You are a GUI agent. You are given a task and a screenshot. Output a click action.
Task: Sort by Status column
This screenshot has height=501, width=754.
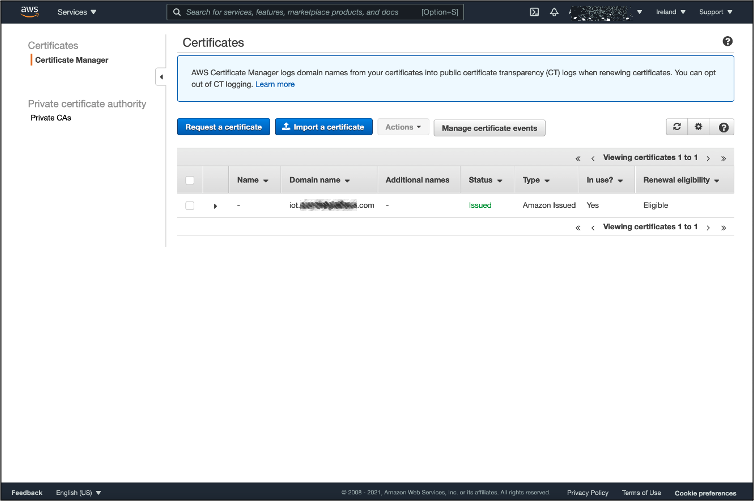tap(485, 180)
